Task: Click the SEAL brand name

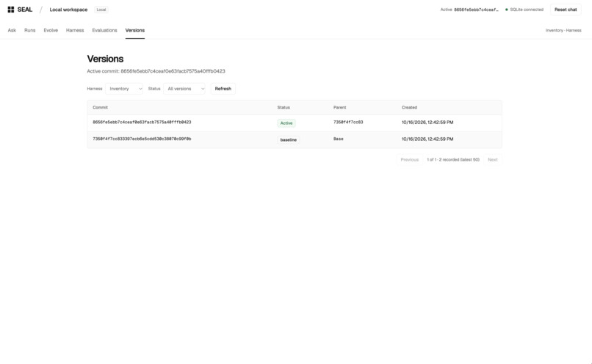Action: pyautogui.click(x=25, y=10)
